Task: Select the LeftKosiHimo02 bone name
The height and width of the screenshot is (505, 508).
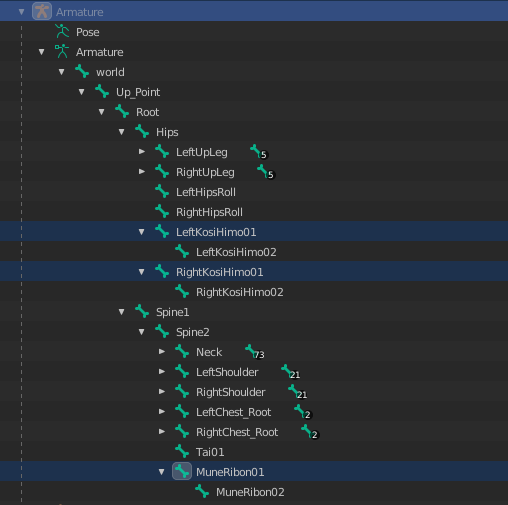Action: pyautogui.click(x=236, y=252)
